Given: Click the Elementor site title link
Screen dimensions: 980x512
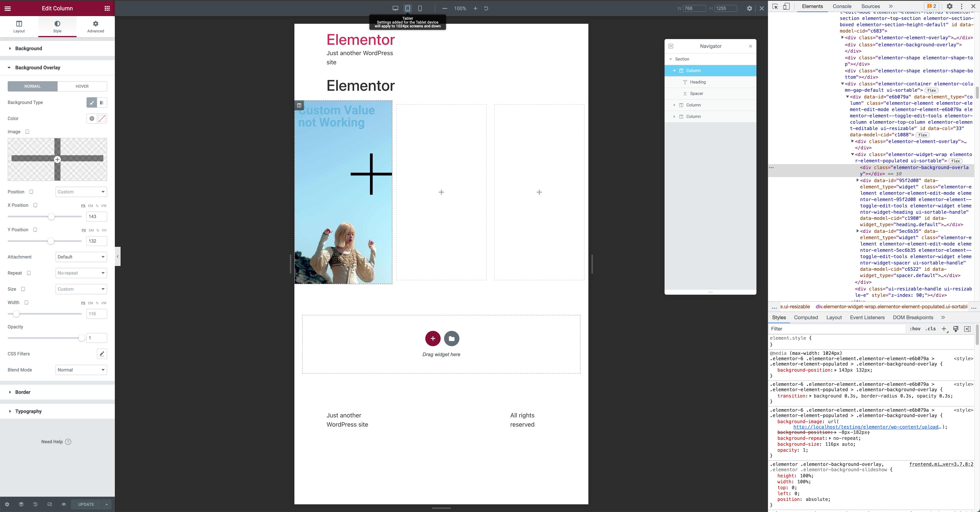Looking at the screenshot, I should pos(361,40).
